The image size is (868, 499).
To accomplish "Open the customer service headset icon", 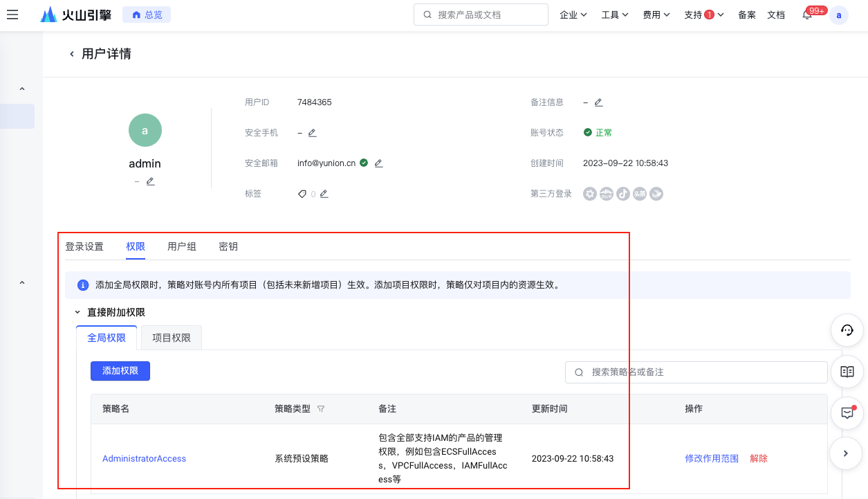I will 847,330.
